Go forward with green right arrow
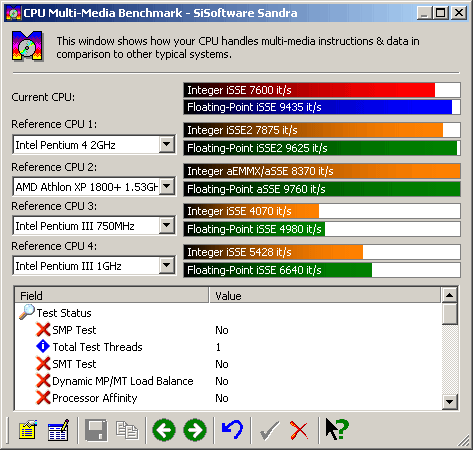The image size is (473, 450). (x=195, y=430)
